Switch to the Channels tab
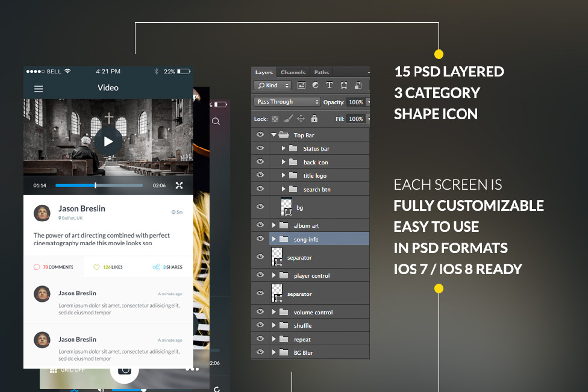The height and width of the screenshot is (392, 588). pos(293,72)
